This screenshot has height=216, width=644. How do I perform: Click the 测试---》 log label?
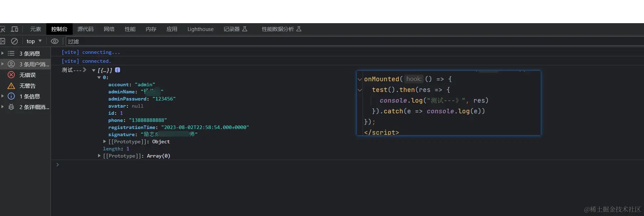(74, 70)
